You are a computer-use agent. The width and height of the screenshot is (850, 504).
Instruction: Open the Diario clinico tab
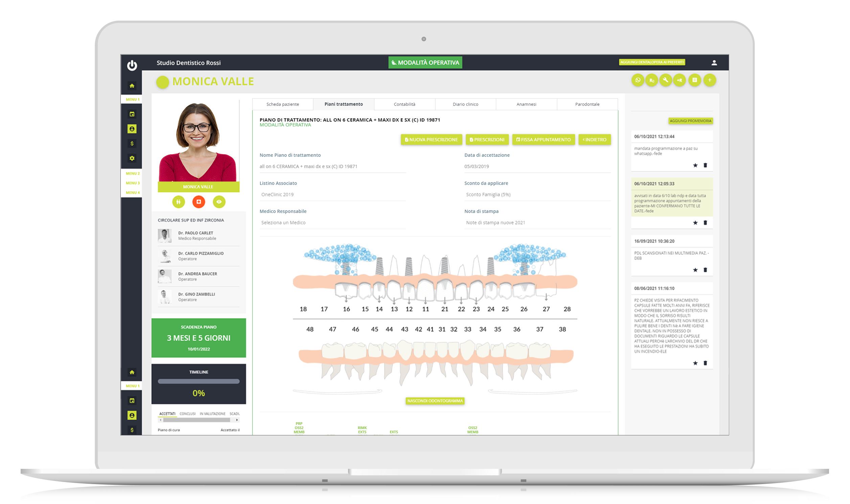465,104
